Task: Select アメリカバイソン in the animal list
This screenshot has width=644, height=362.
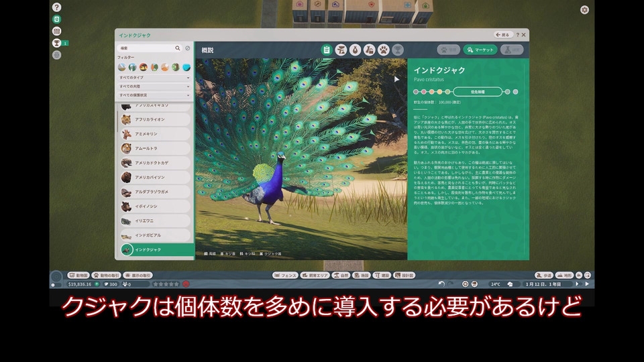Action: (156, 177)
